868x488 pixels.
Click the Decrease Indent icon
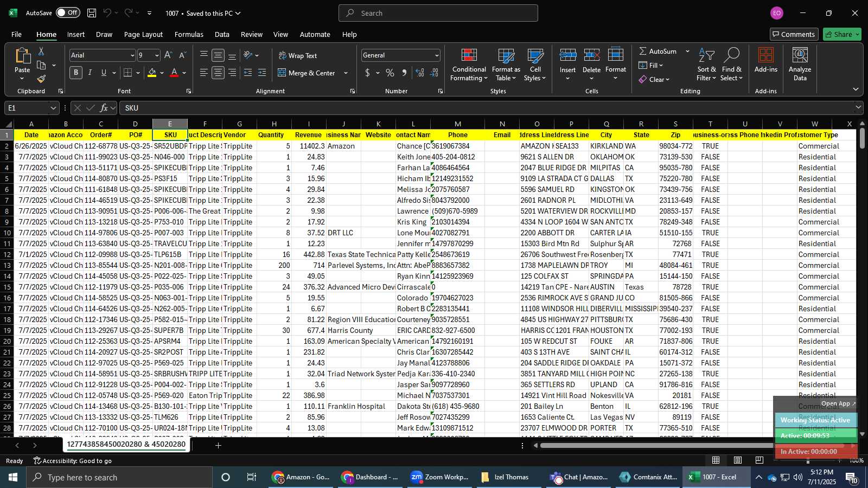pos(248,73)
